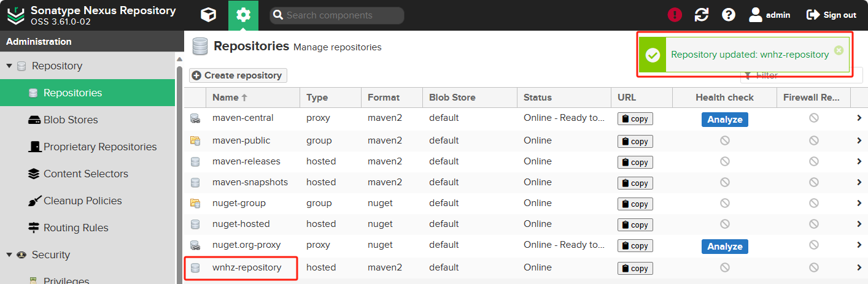Viewport: 868px width, 284px height.
Task: Click firewall disabled icon for maven-central
Action: click(813, 118)
